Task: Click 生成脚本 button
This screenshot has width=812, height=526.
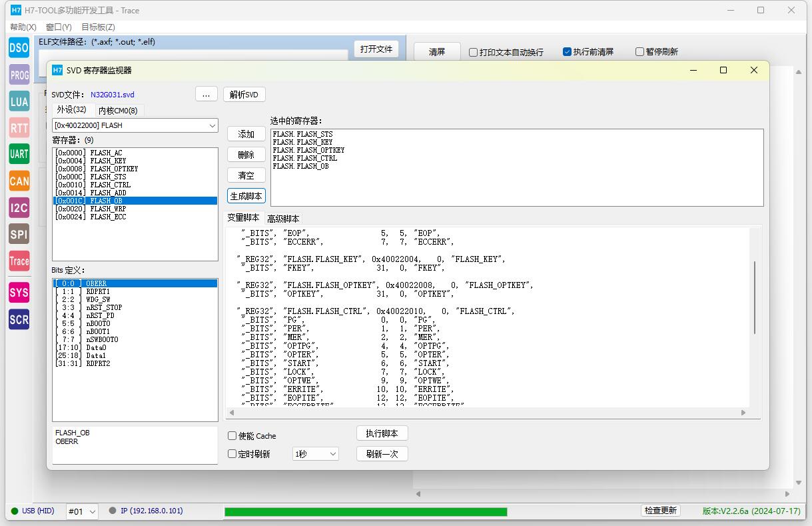Action: [x=246, y=196]
